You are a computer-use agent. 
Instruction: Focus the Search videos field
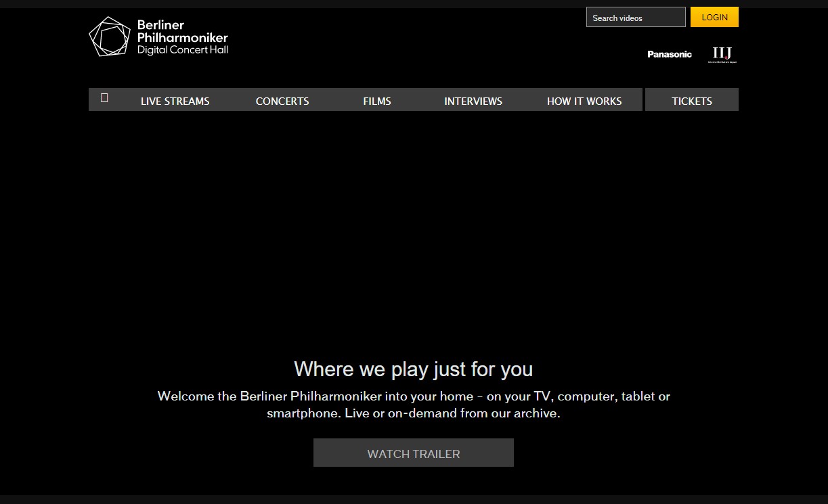point(635,18)
